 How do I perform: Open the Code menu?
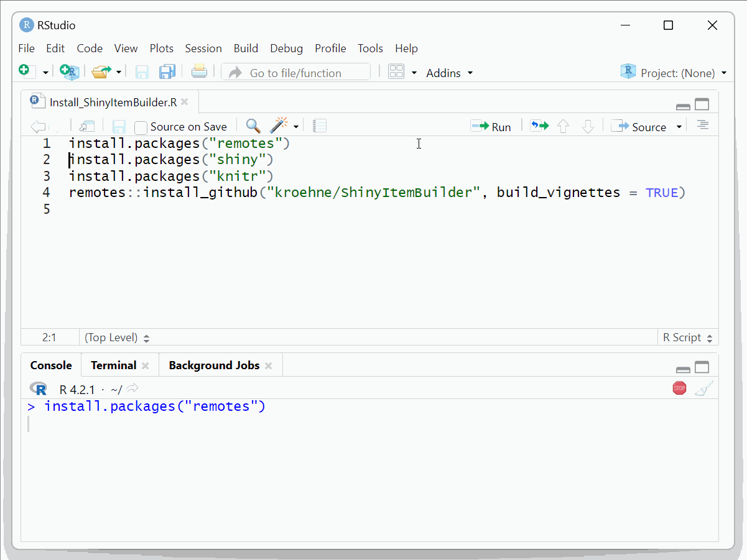pos(90,48)
